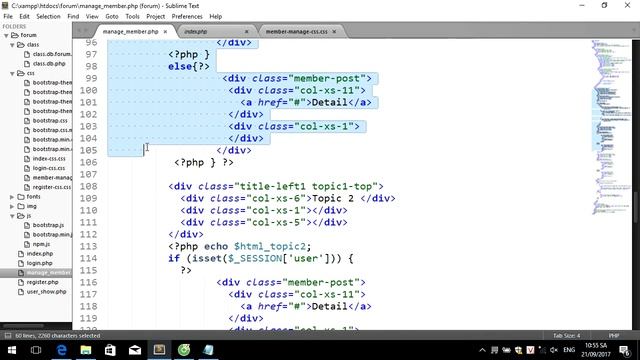The image size is (640, 360).
Task: Close the index.php tab
Action: click(247, 31)
